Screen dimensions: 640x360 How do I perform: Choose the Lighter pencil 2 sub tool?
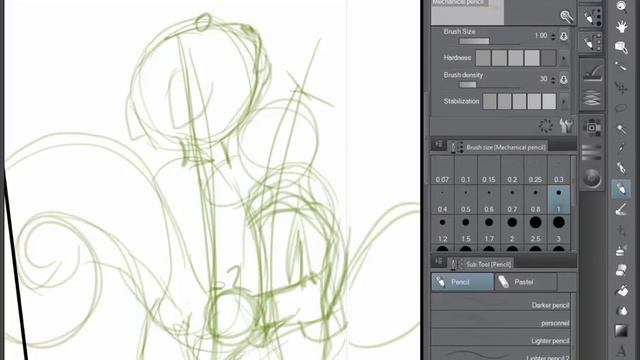(x=501, y=354)
